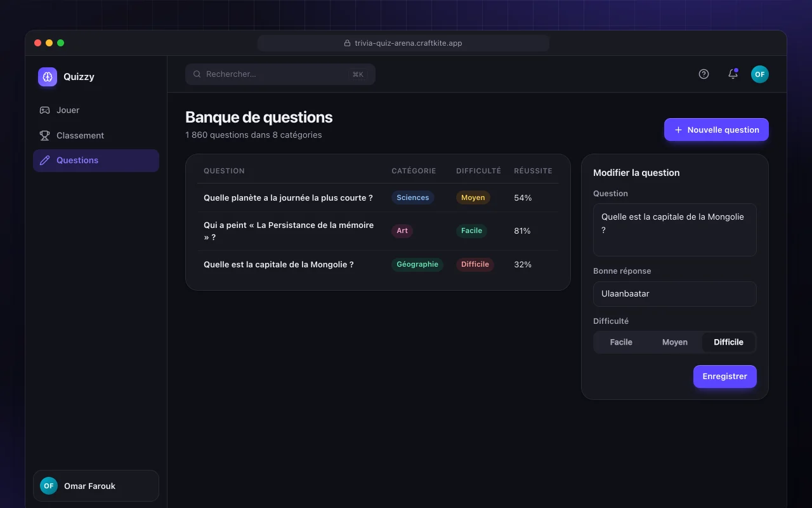This screenshot has height=508, width=812.
Task: Set difficulty to Moyen
Action: pyautogui.click(x=675, y=342)
